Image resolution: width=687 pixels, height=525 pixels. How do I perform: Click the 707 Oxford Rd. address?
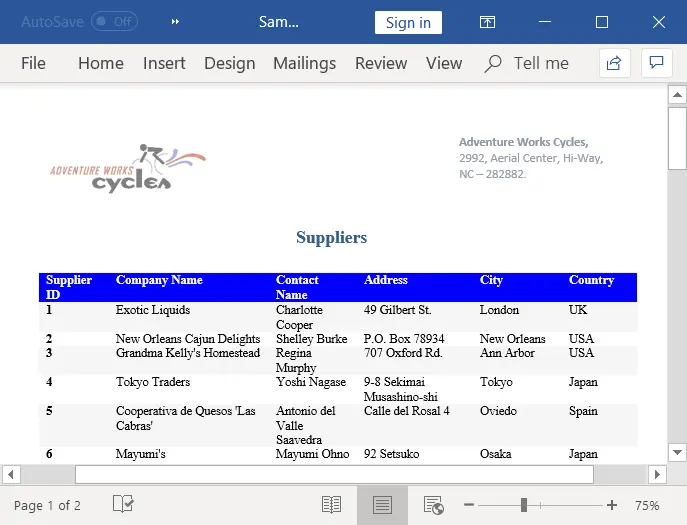pos(403,353)
